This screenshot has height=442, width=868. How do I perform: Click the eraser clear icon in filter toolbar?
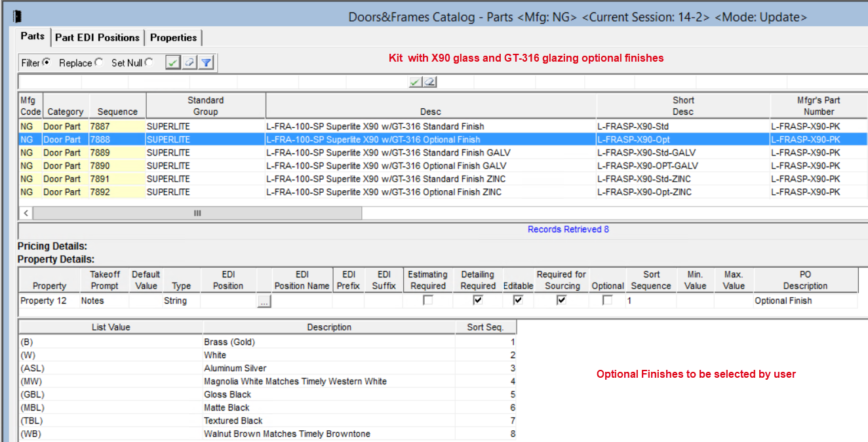(x=189, y=63)
